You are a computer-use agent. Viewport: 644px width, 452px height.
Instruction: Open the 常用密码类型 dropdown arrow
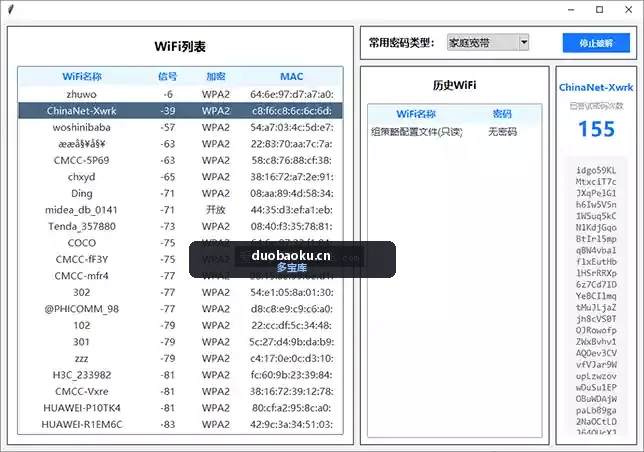click(x=524, y=42)
